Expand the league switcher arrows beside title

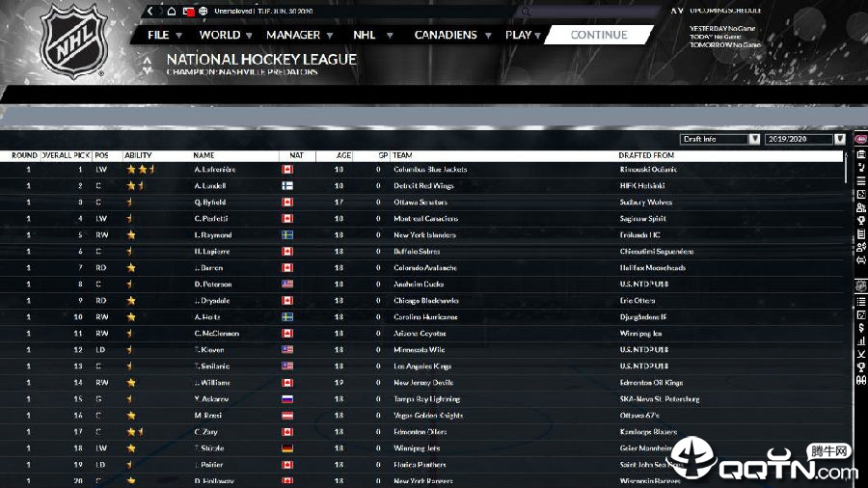pyautogui.click(x=147, y=66)
